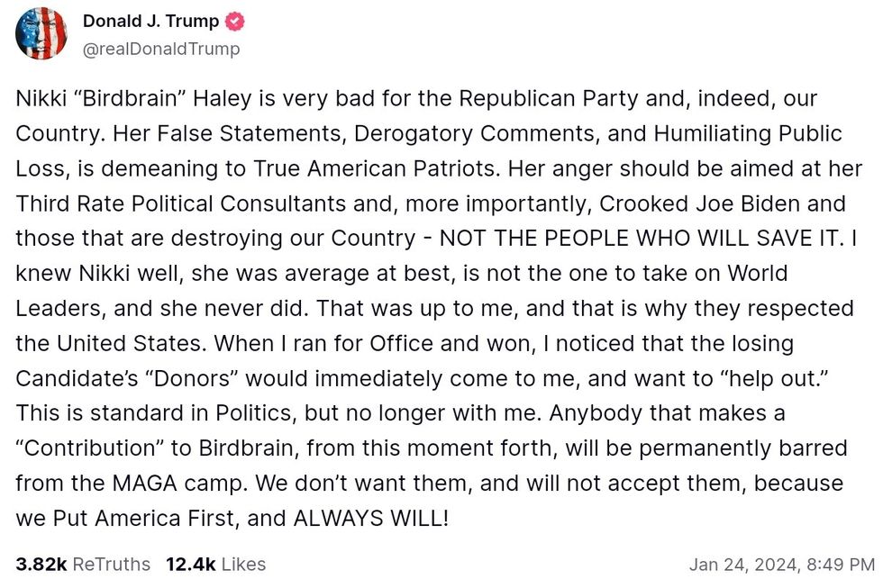
Task: Click the @realDonaldTrump handle
Action: 161,49
